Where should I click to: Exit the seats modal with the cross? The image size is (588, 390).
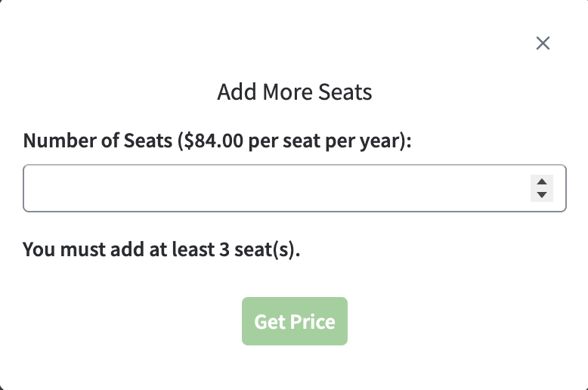[543, 43]
